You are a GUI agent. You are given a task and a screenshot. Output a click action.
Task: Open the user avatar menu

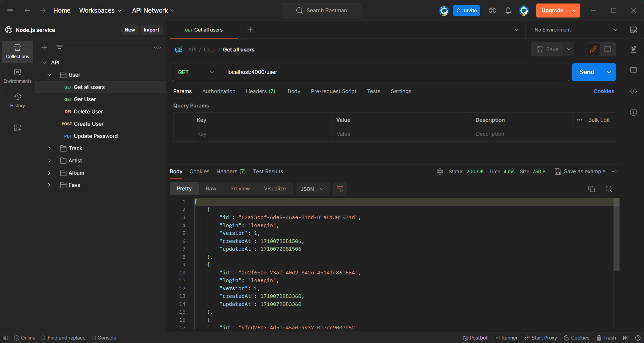coord(524,10)
